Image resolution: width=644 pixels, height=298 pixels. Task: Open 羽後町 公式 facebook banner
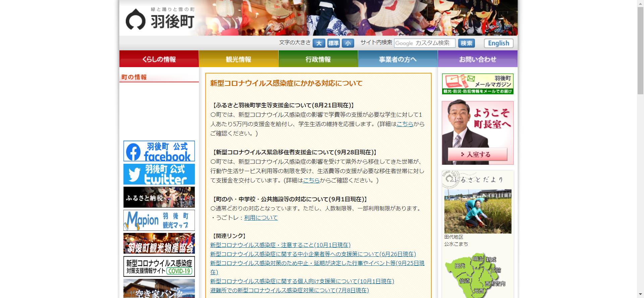coord(159,151)
